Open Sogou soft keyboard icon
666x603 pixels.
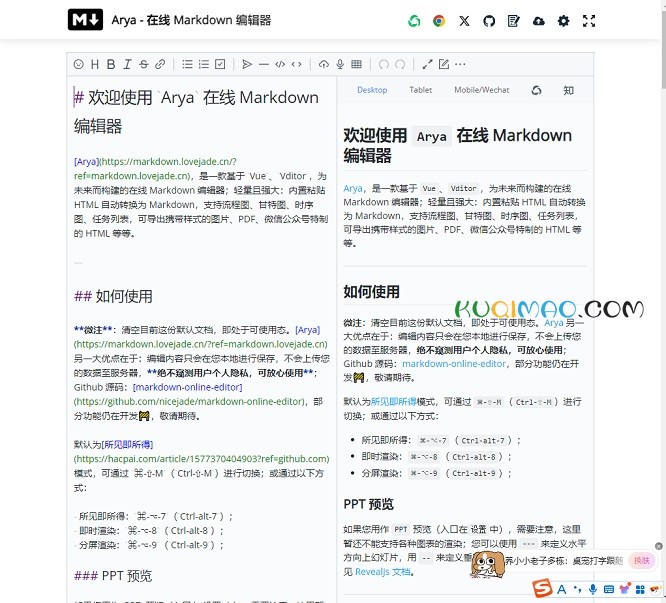[609, 589]
